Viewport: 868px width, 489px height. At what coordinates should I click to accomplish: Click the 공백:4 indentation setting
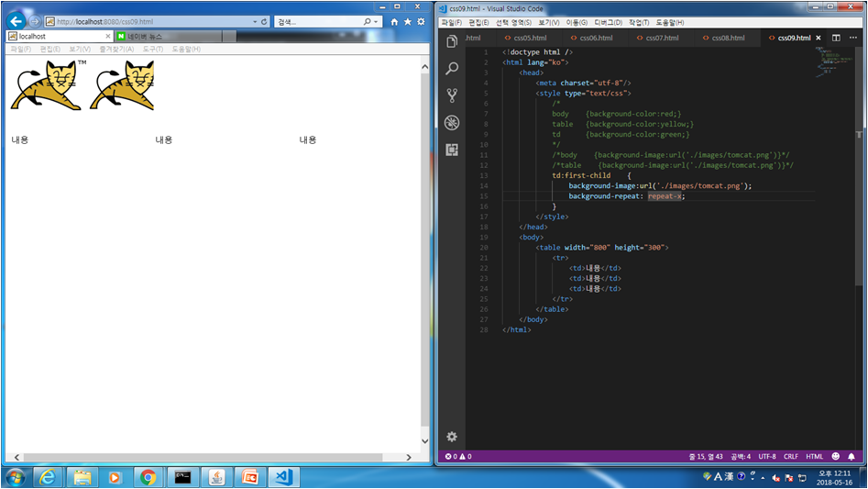(741, 456)
